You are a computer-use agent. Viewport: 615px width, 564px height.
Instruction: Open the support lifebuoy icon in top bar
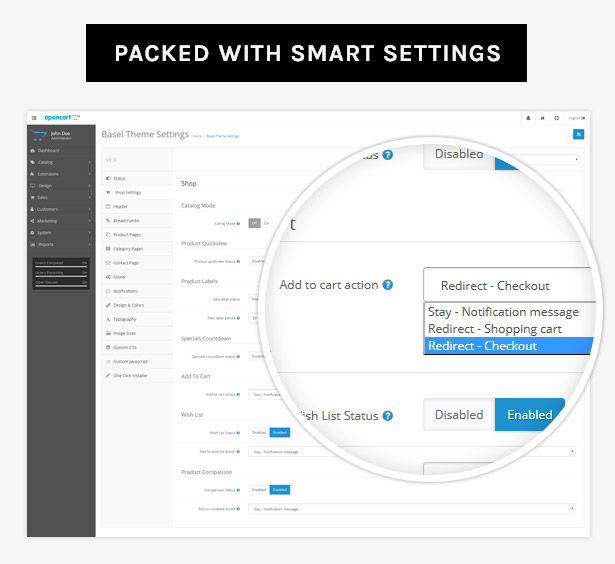pyautogui.click(x=557, y=118)
